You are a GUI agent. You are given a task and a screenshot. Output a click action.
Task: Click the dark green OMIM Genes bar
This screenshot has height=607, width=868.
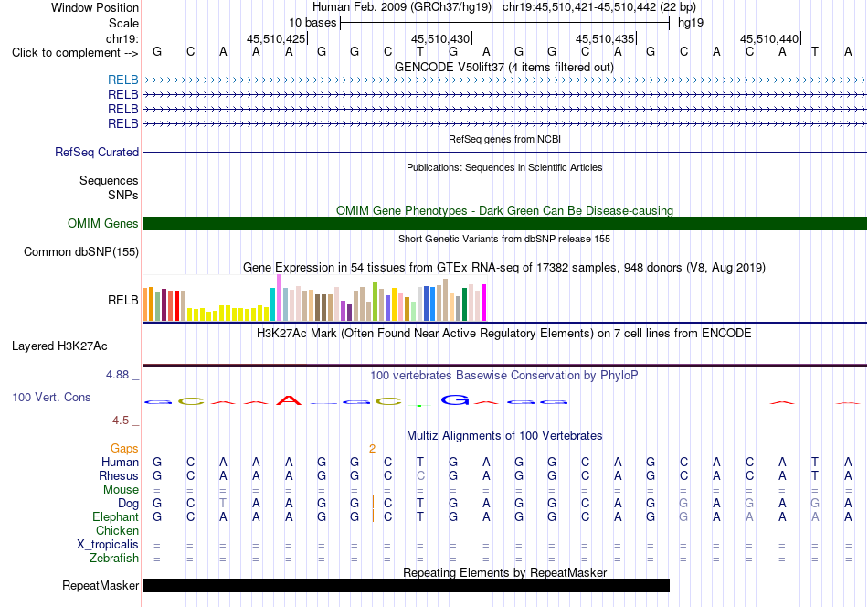(x=504, y=223)
